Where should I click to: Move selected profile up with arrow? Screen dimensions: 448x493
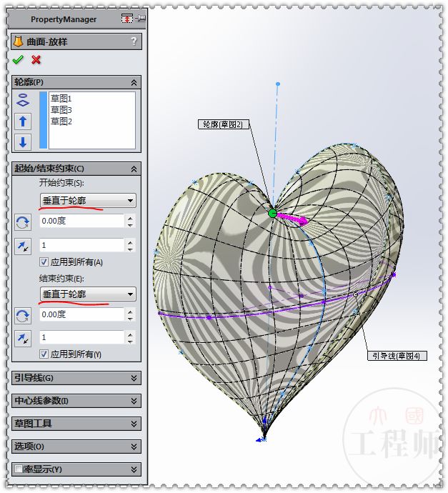click(23, 121)
